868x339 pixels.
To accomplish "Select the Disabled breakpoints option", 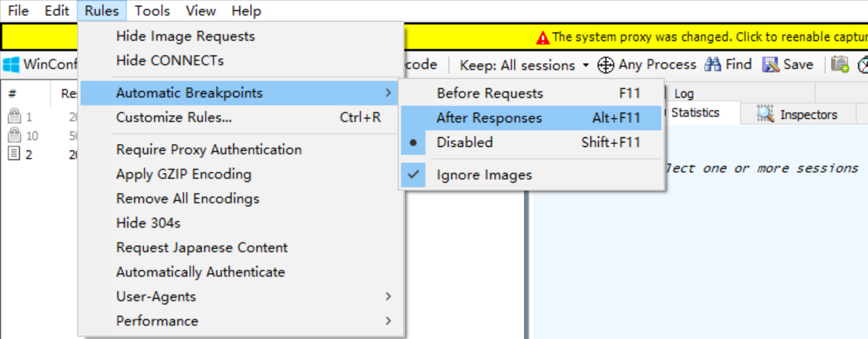I will click(x=464, y=142).
